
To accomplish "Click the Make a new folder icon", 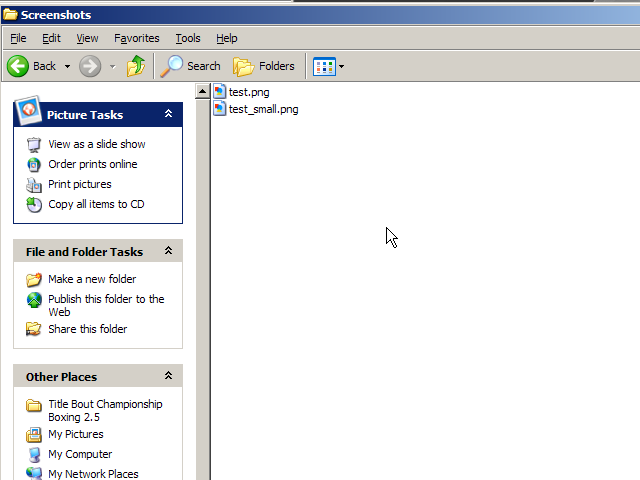I will pyautogui.click(x=34, y=280).
